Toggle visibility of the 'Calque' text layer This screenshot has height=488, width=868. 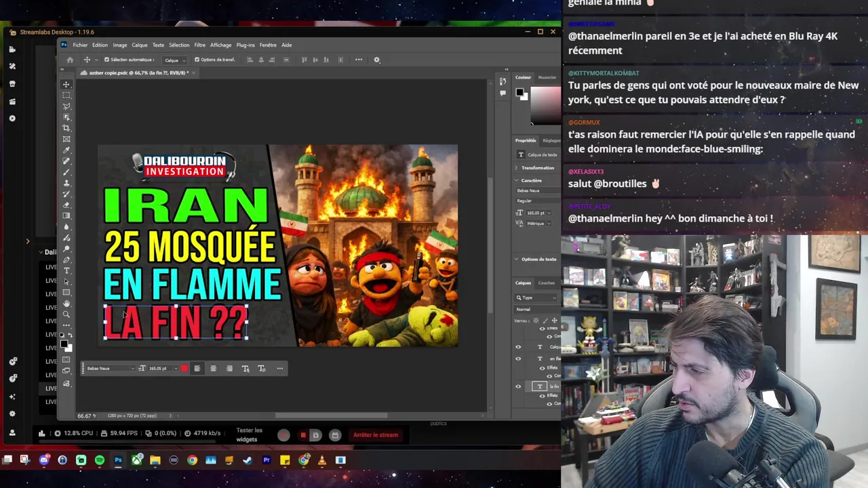519,346
